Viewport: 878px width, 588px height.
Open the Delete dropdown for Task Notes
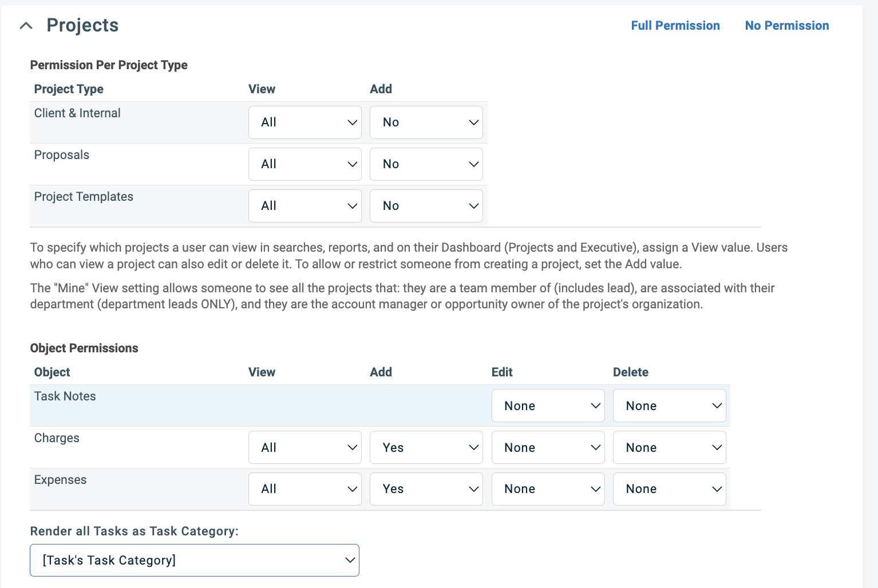[x=669, y=406]
